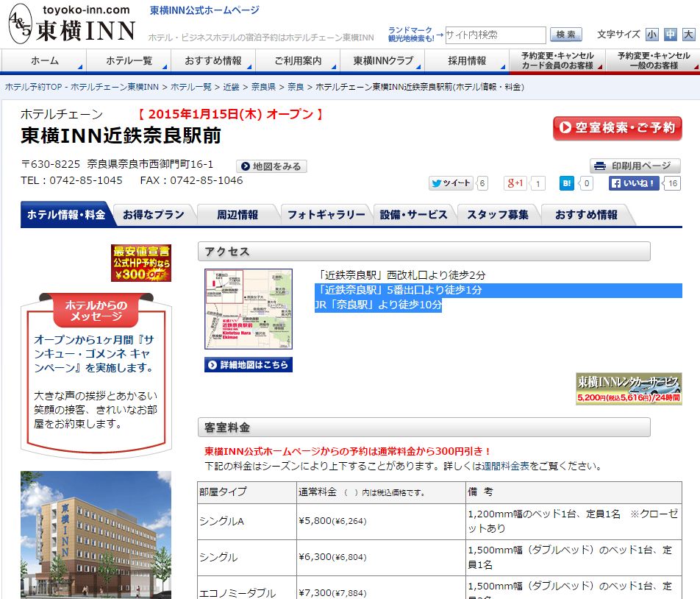Open the おすすめ情報 top navigation menu
Viewport: 700px width, 599px height.
[213, 61]
